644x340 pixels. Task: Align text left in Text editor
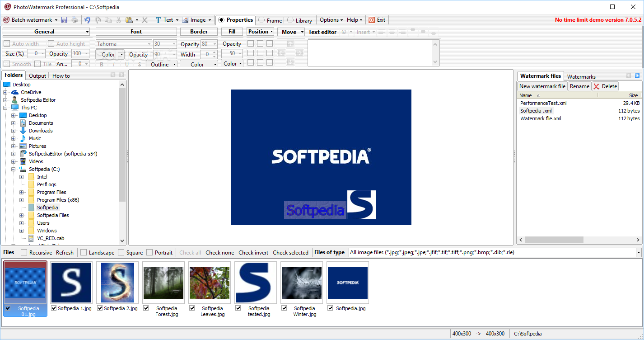coord(382,32)
